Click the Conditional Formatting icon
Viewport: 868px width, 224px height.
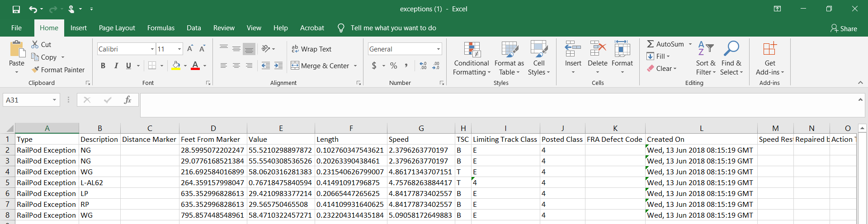[472, 50]
